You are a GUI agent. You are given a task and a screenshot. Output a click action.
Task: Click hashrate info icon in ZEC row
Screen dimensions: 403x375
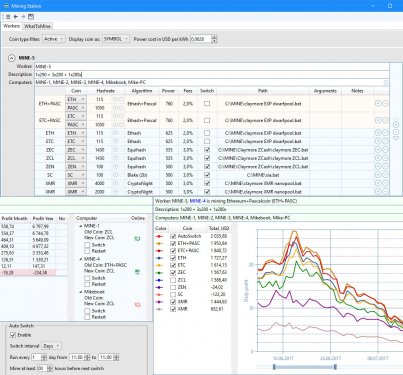[115, 150]
